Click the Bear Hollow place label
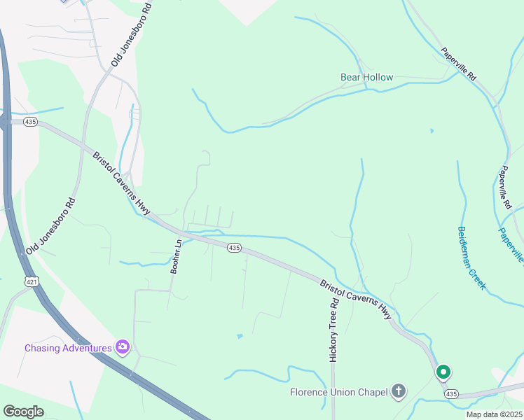This screenshot has width=524, height=420. (x=366, y=77)
